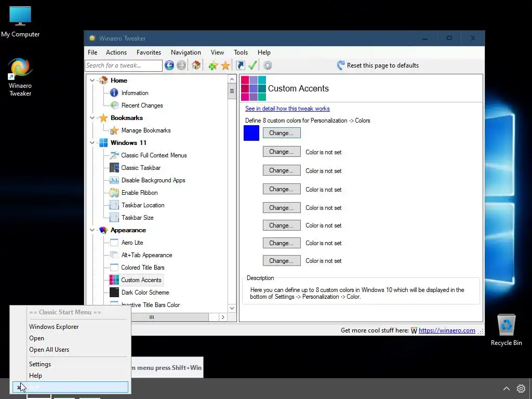532x399 pixels.
Task: Open the https://winaero.com link
Action: click(447, 330)
